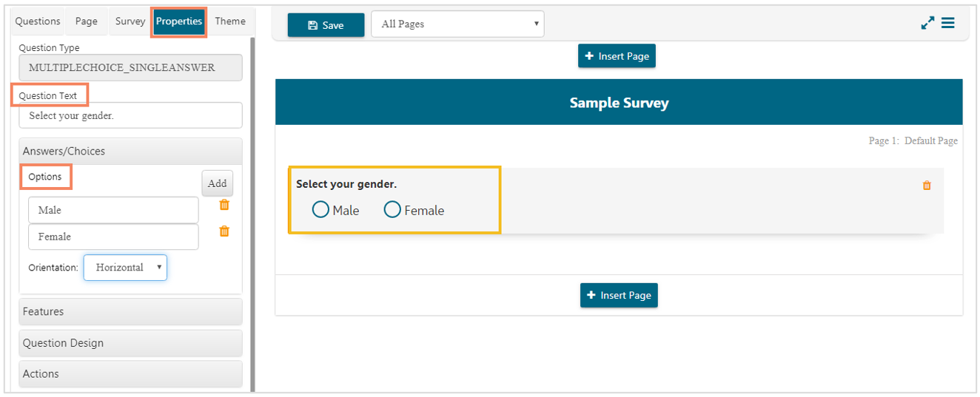The height and width of the screenshot is (397, 980).
Task: Open the Survey tab
Action: click(130, 21)
